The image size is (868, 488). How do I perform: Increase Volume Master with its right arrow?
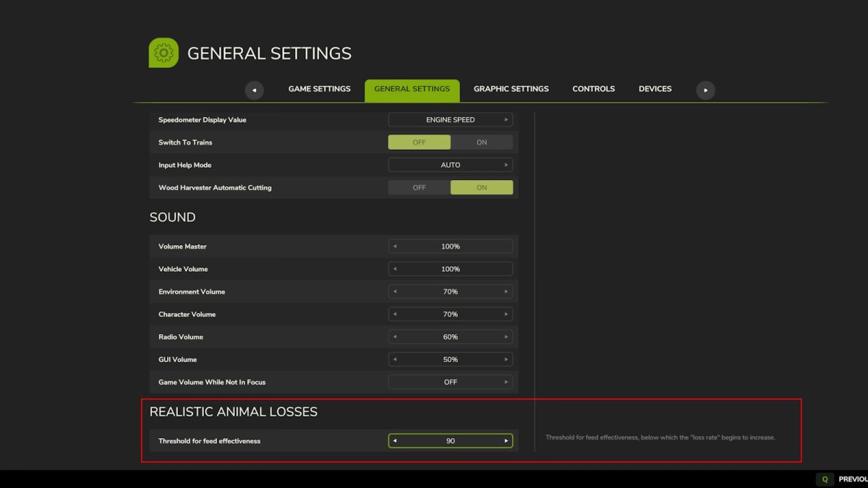(506, 246)
